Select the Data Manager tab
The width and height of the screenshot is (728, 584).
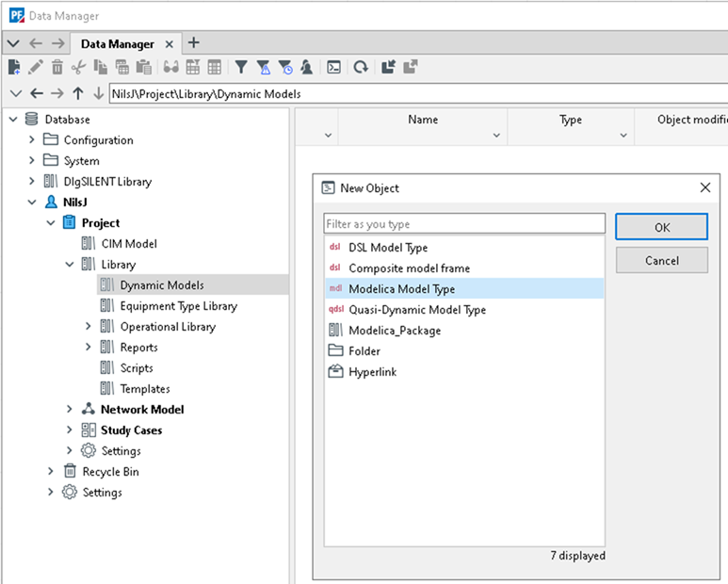(x=117, y=43)
